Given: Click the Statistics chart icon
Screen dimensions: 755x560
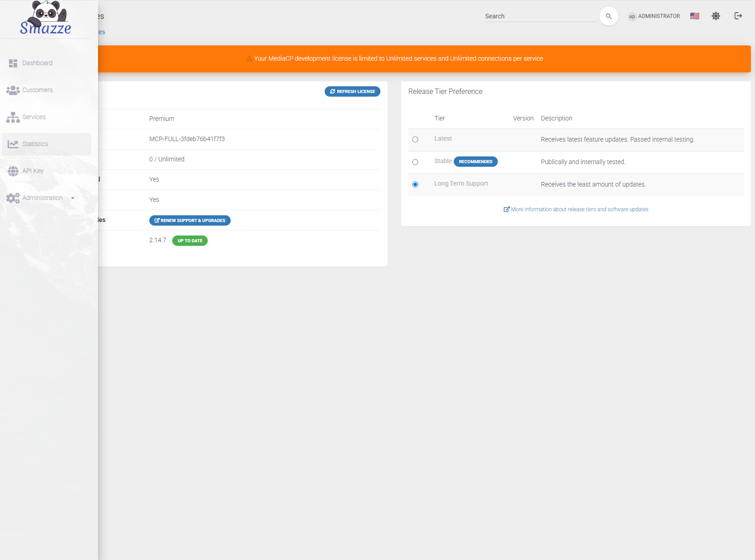Looking at the screenshot, I should click(x=13, y=144).
